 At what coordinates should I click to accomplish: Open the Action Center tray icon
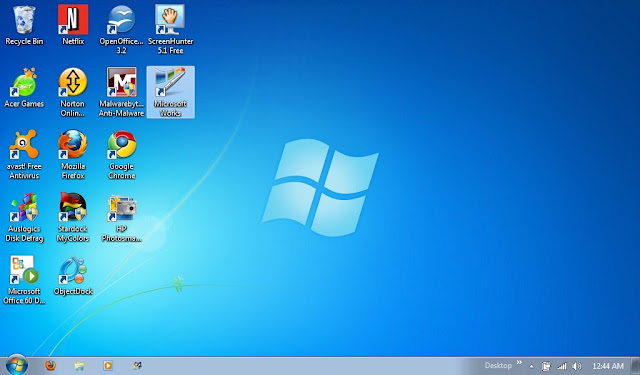click(546, 366)
